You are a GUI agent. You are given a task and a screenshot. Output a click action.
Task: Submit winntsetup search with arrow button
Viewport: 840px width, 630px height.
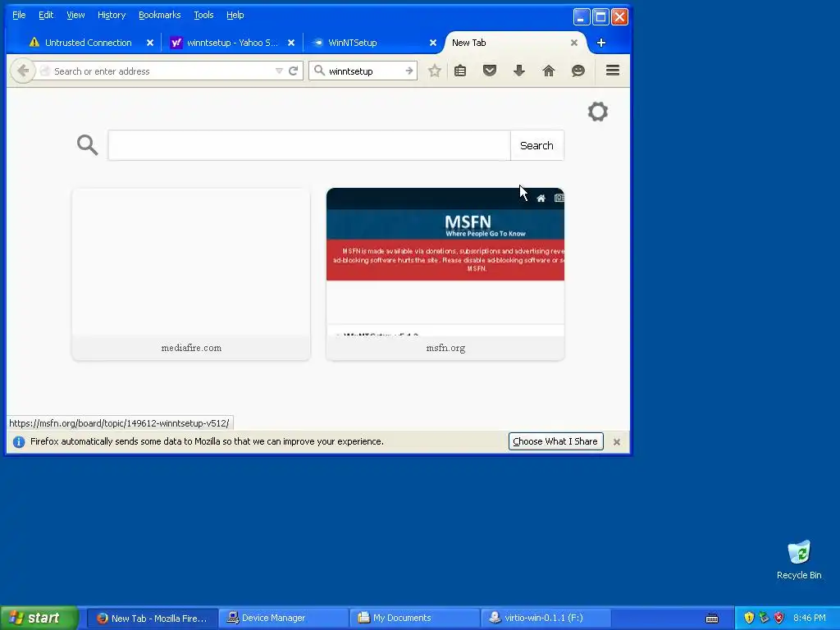(x=409, y=71)
